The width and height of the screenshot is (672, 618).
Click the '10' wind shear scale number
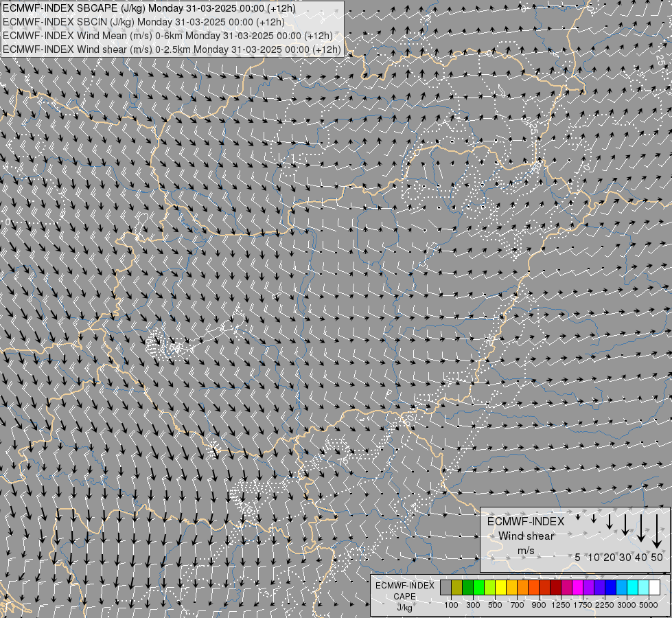tap(594, 557)
